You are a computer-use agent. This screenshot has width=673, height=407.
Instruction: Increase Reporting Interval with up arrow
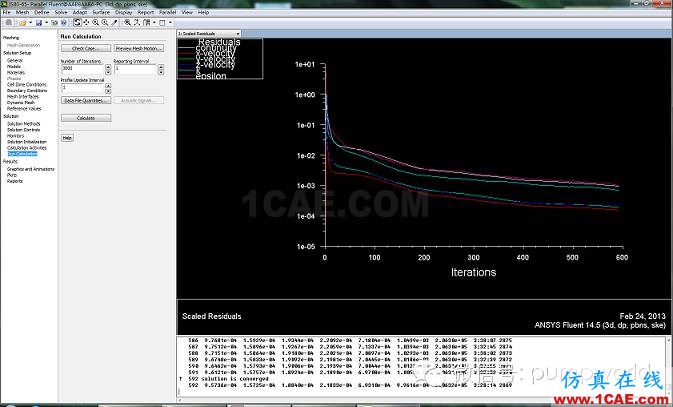click(161, 67)
